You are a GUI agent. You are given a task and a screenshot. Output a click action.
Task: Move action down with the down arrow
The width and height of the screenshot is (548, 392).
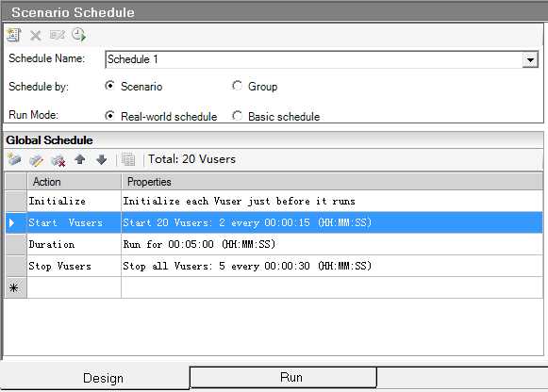(102, 159)
